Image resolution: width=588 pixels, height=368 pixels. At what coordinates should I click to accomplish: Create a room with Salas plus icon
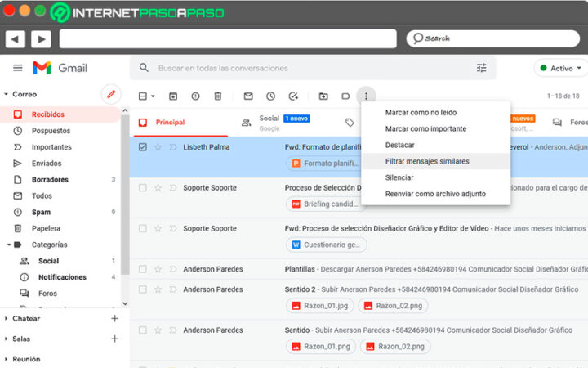(115, 339)
